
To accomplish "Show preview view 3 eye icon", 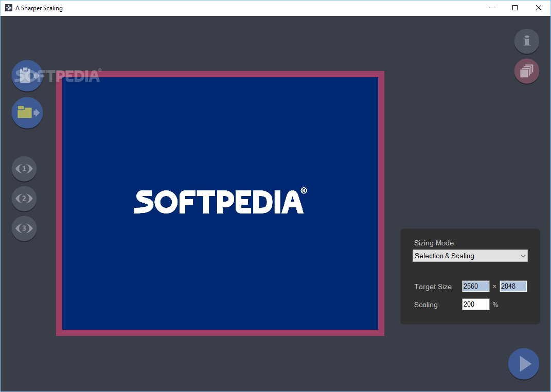I will click(24, 228).
